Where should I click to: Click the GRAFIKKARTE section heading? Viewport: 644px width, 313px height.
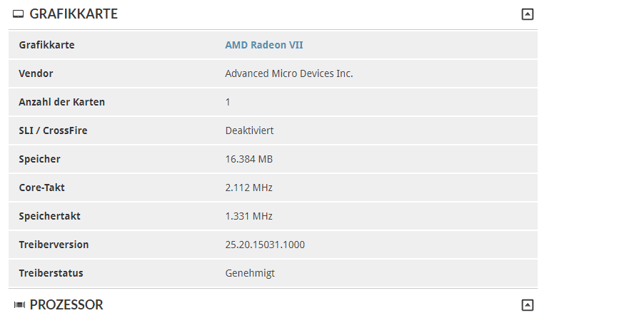pos(74,14)
